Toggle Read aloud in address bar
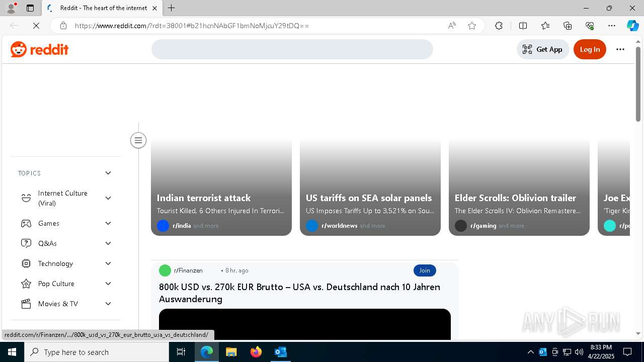The width and height of the screenshot is (644, 362). point(452,26)
